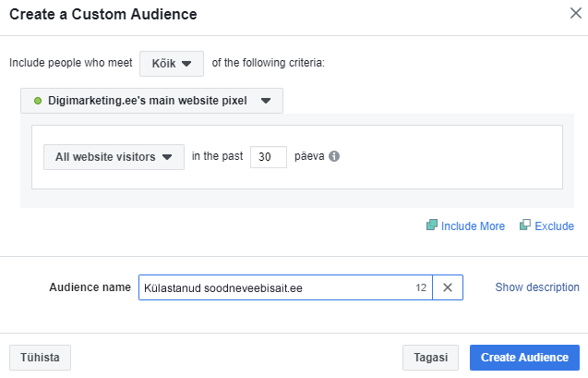Click the 'Audience name' label
The height and width of the screenshot is (378, 588).
[x=90, y=287]
